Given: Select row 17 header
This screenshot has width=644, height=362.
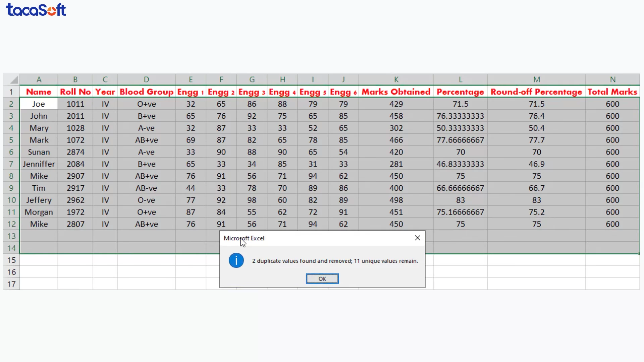Looking at the screenshot, I should [x=11, y=284].
